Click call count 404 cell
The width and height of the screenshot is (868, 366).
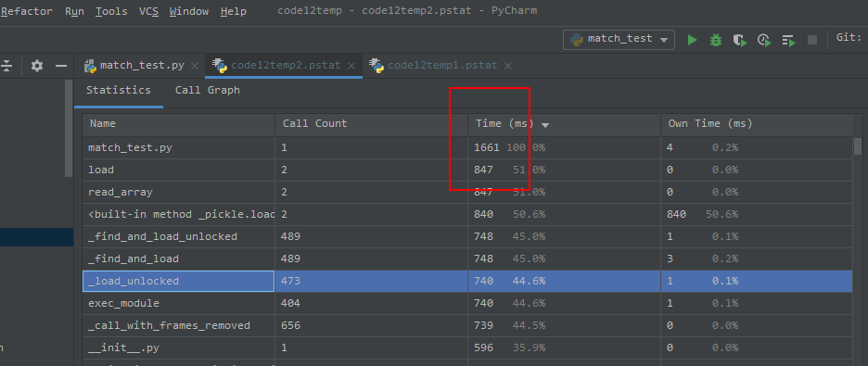(372, 303)
